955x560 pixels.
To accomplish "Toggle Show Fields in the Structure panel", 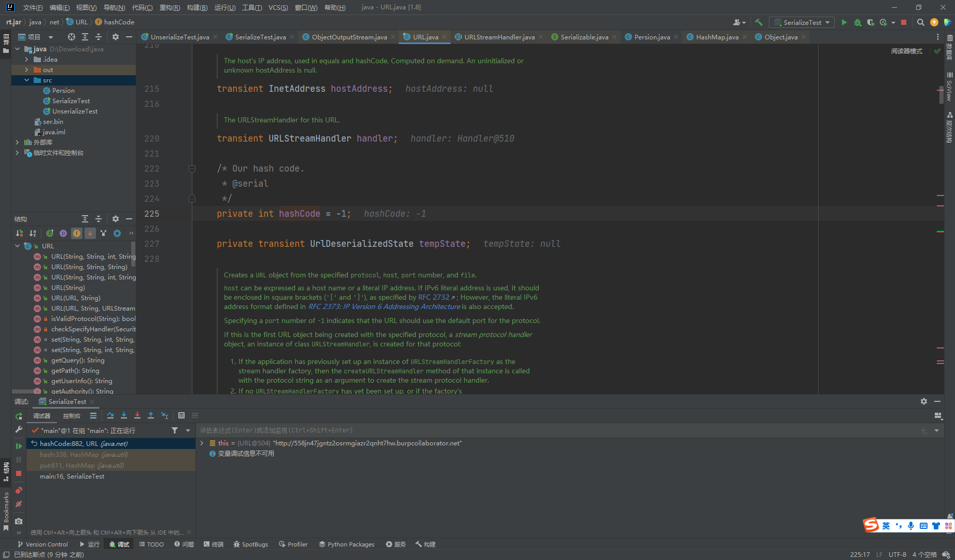I will [x=77, y=233].
